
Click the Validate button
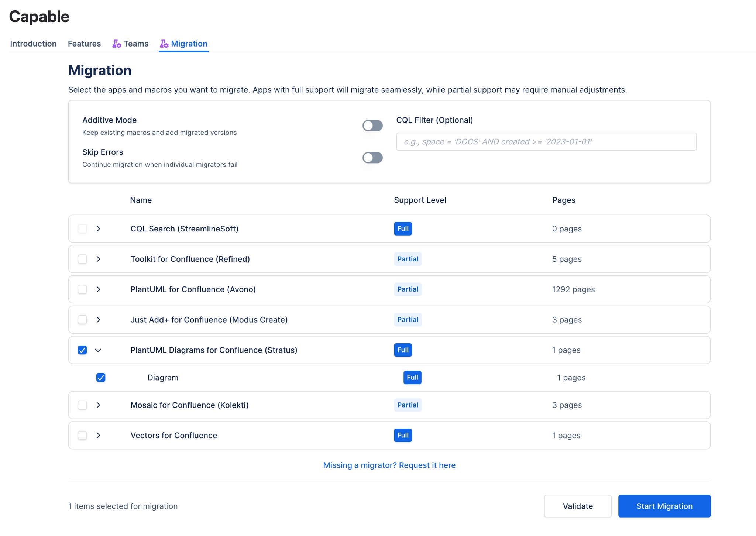pos(578,506)
